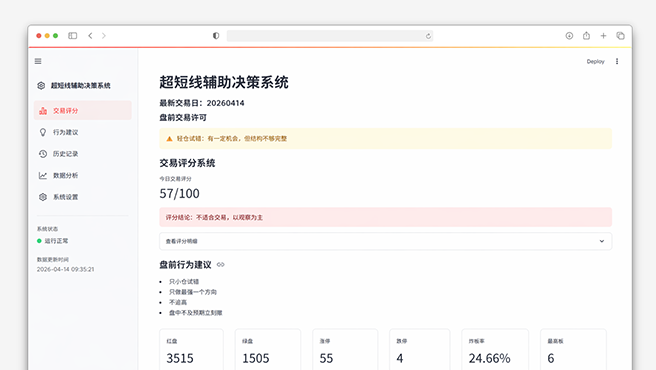Click the 红盘 3515 metric card

(191, 349)
